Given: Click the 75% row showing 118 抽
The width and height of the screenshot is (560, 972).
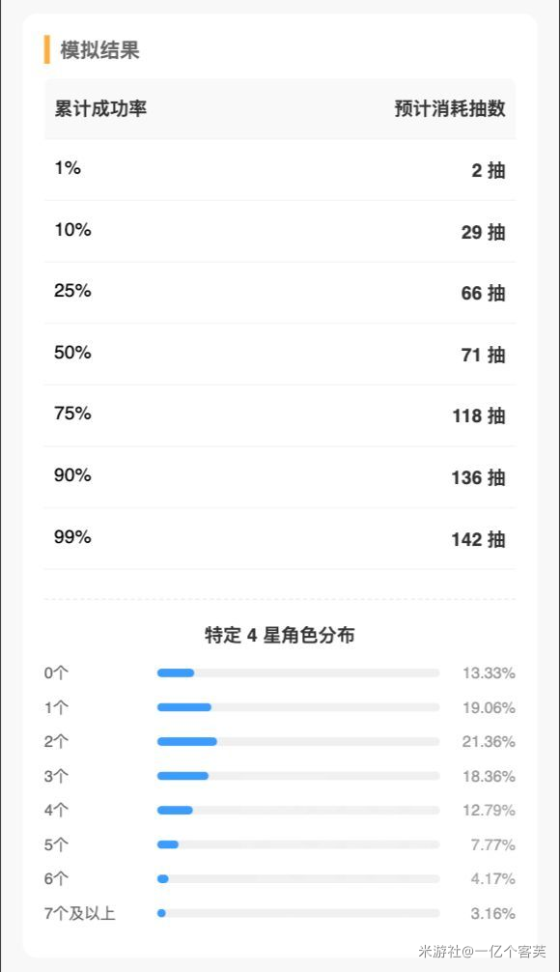Looking at the screenshot, I should pos(280,414).
